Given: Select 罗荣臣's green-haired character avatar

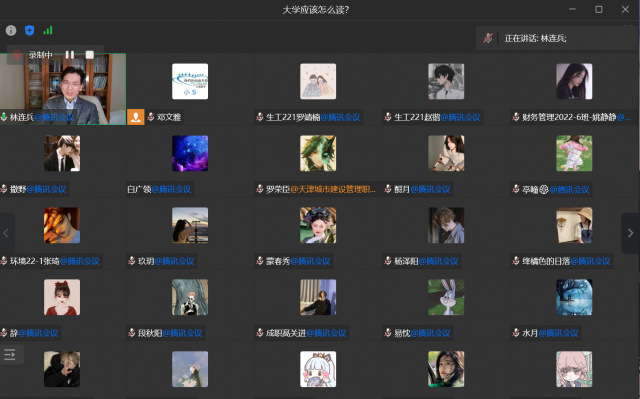Looking at the screenshot, I should point(318,153).
